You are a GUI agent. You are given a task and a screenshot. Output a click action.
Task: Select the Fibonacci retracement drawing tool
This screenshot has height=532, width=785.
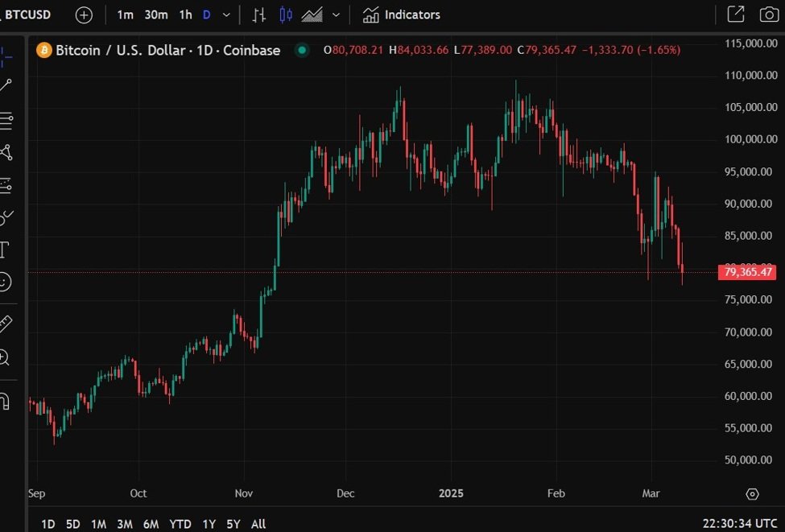(6, 121)
